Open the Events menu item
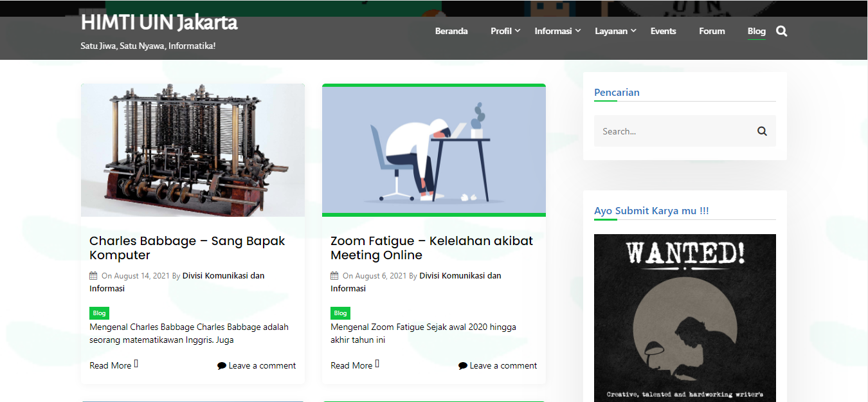868x402 pixels. coord(663,31)
